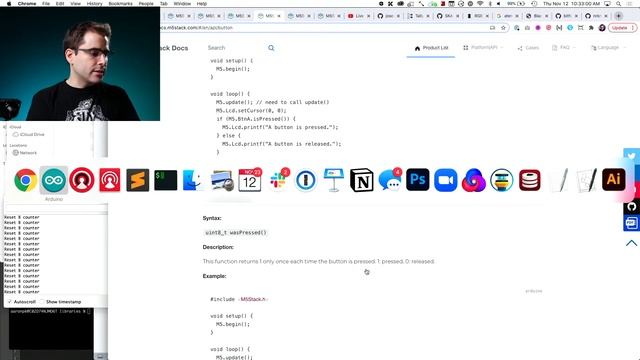Select iCloud Drive in Finder sidebar
Screen dimensions: 640x360
point(29,134)
